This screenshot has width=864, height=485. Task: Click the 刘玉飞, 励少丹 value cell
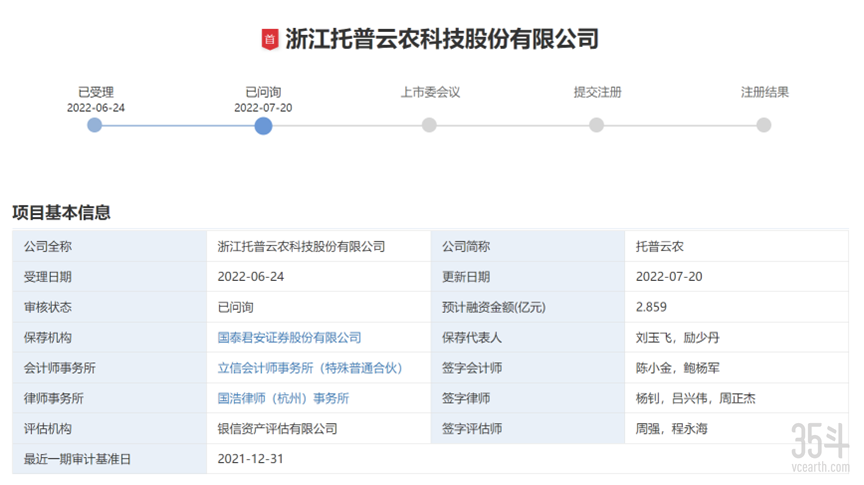[x=737, y=337]
